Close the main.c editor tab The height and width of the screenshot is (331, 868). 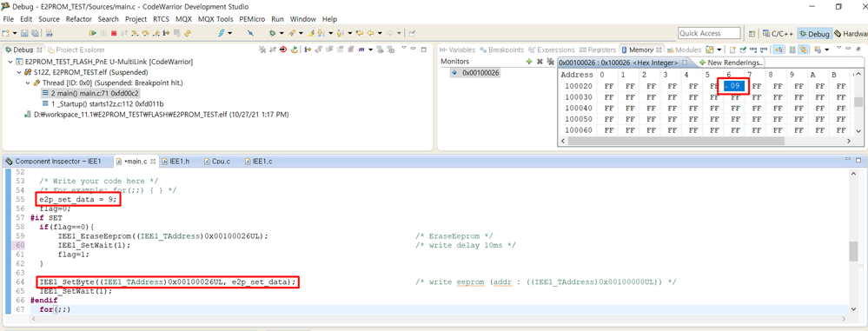pyautogui.click(x=153, y=162)
